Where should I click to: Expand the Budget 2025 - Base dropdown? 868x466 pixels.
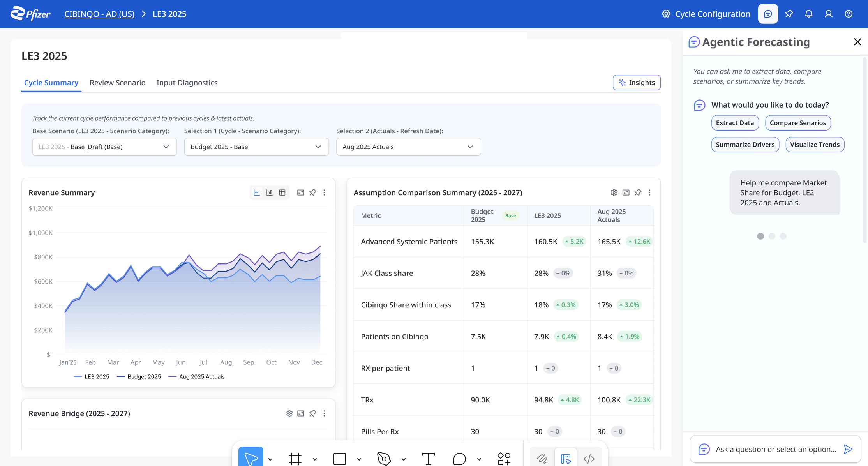[256, 147]
